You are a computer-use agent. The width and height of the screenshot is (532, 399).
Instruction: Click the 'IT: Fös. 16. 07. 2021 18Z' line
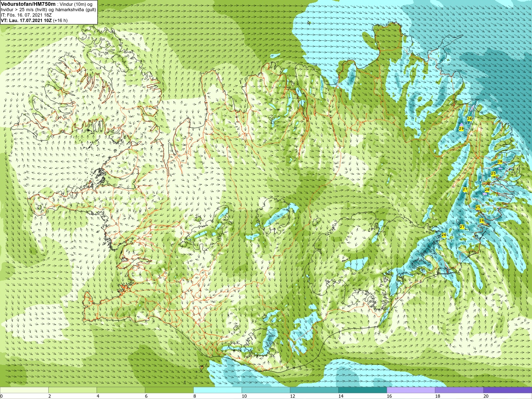pos(26,15)
